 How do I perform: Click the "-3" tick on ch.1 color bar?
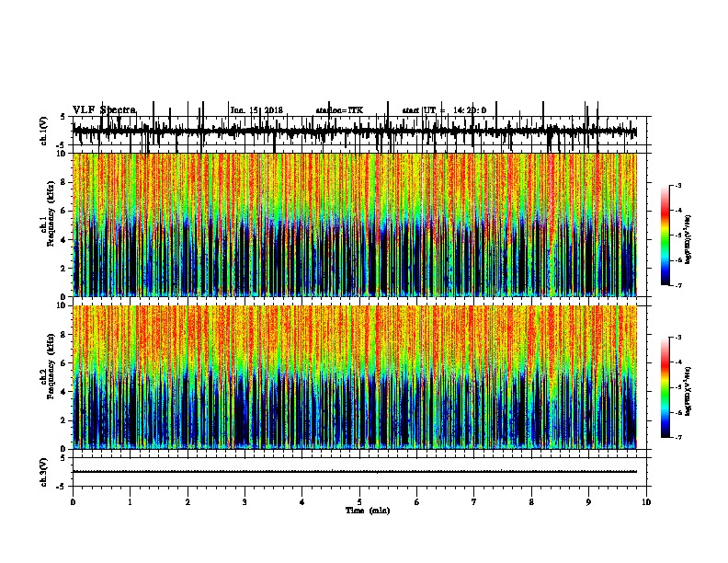click(678, 185)
